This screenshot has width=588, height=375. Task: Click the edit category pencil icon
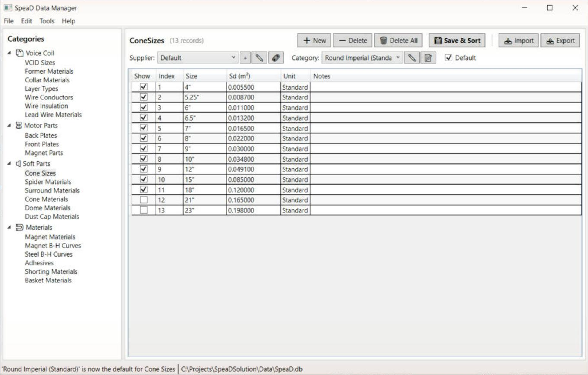(412, 58)
